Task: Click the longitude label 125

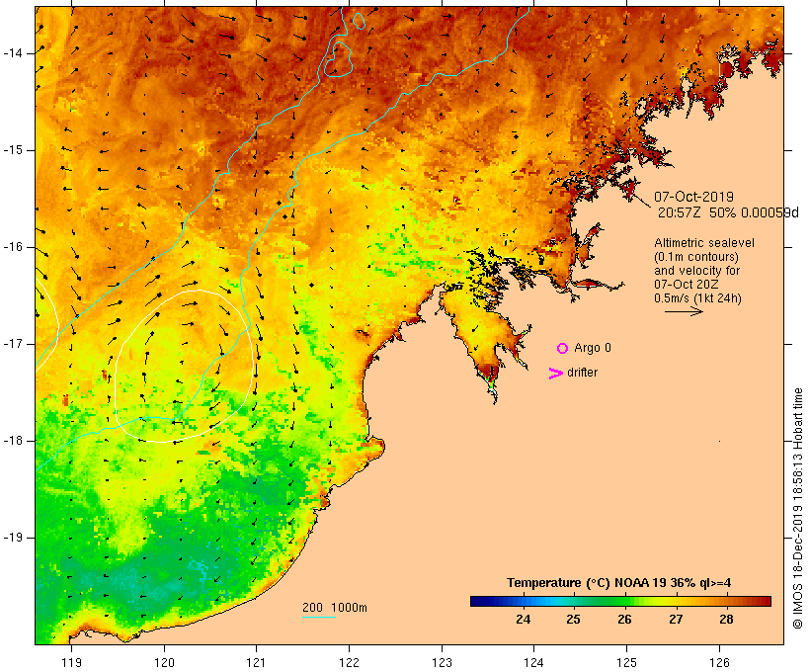Action: (626, 662)
